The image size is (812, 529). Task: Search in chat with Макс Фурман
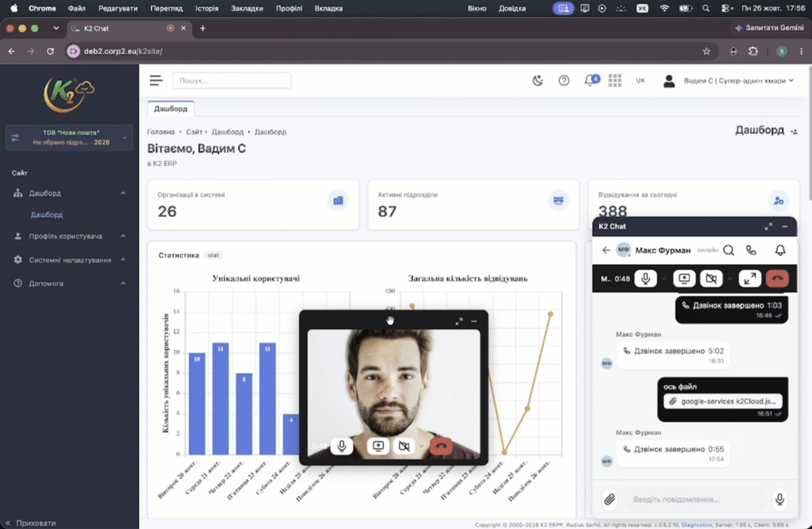click(729, 251)
